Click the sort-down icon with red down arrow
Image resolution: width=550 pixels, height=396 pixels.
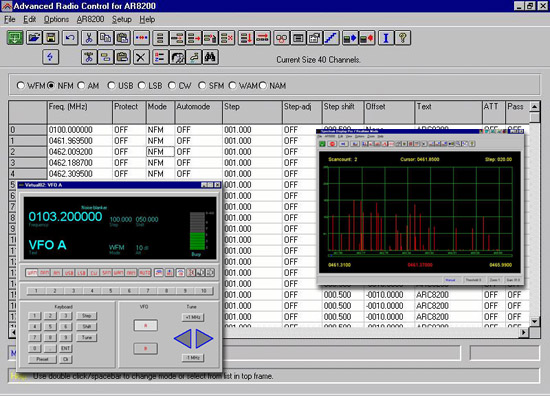coord(246,38)
